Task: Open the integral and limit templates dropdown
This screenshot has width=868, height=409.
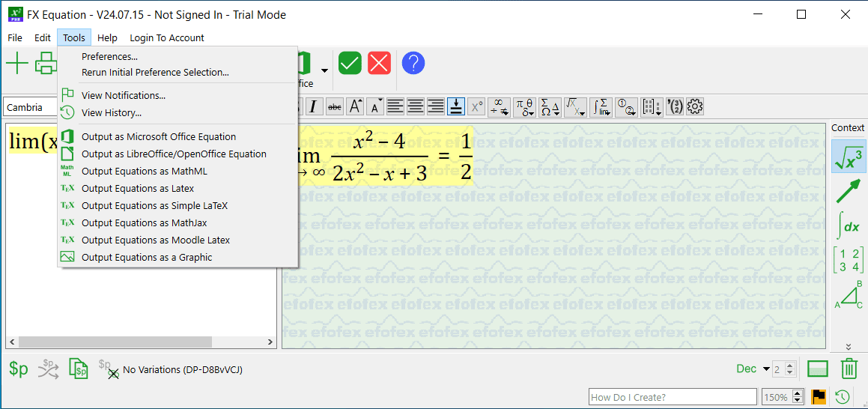Action: coord(601,106)
